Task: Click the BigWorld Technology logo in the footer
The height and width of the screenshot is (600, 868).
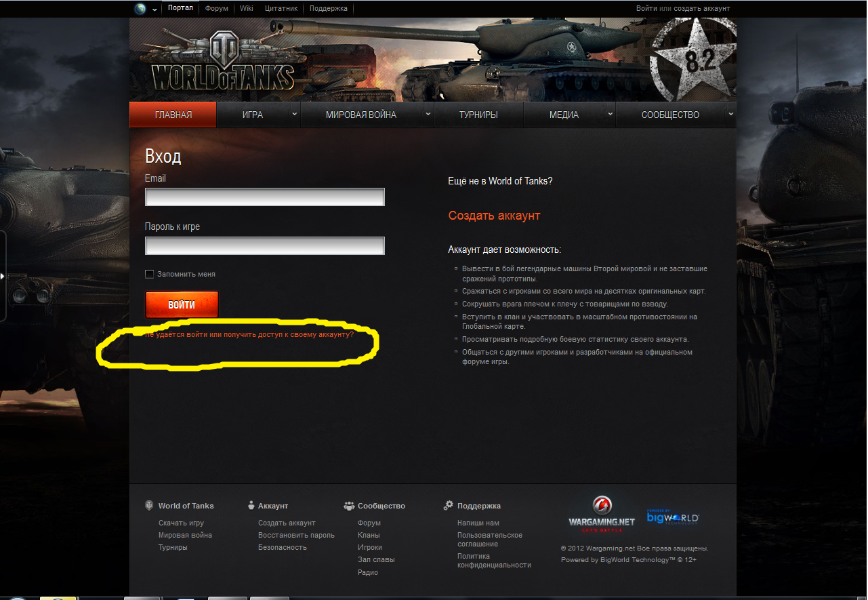Action: tap(672, 517)
